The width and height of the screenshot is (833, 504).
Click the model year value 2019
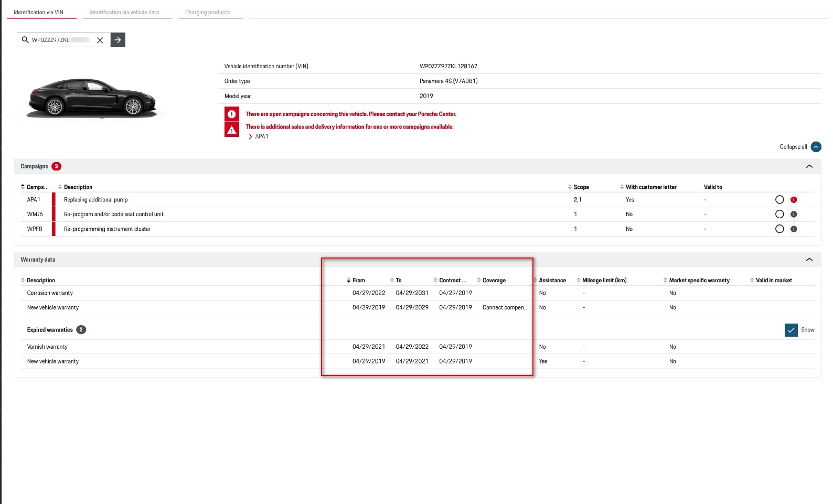tap(426, 96)
